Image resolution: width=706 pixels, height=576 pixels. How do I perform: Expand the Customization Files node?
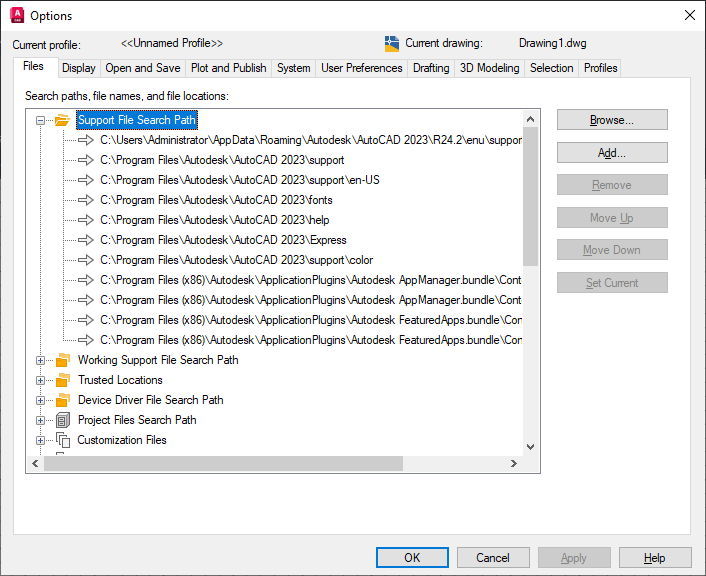pos(41,440)
